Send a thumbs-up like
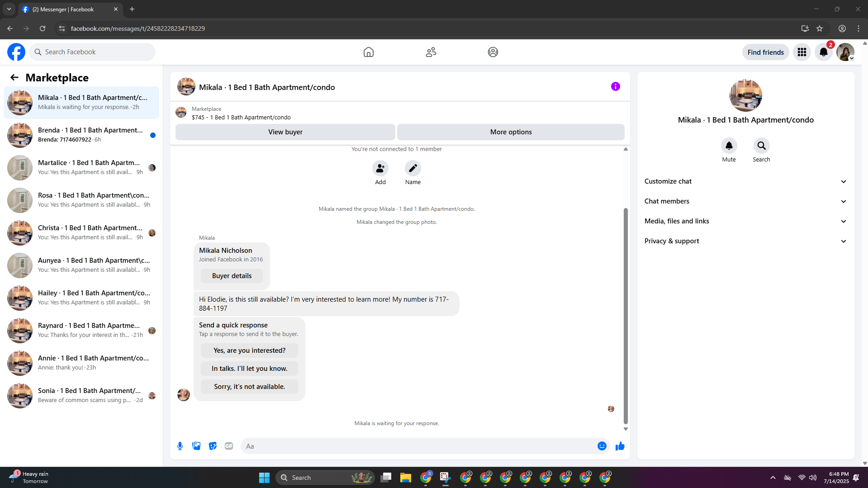 (x=620, y=446)
